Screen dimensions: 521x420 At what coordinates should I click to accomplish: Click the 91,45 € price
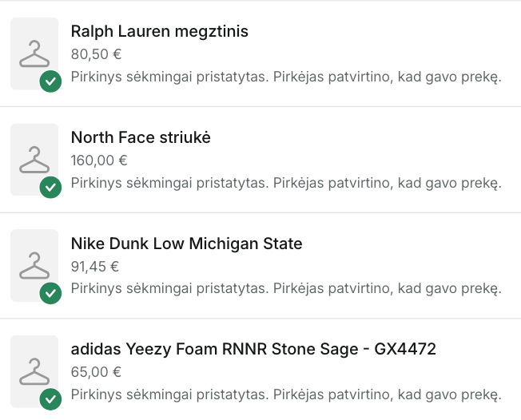pos(95,266)
